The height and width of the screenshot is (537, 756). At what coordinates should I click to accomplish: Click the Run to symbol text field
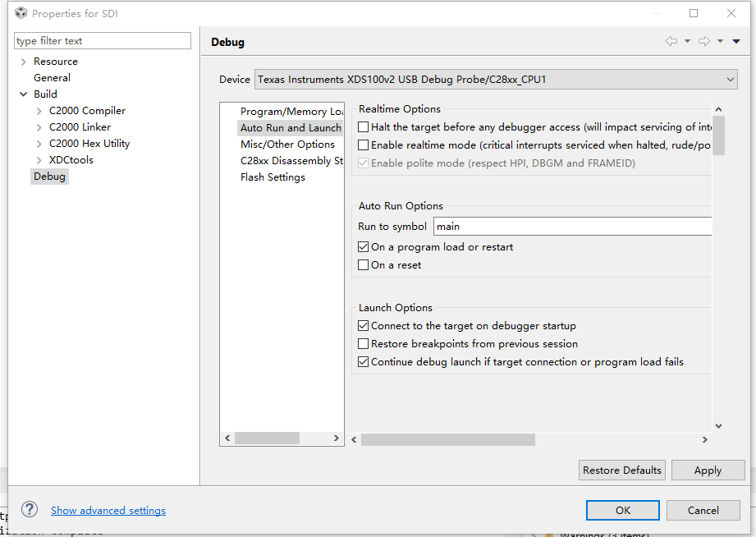tap(572, 227)
